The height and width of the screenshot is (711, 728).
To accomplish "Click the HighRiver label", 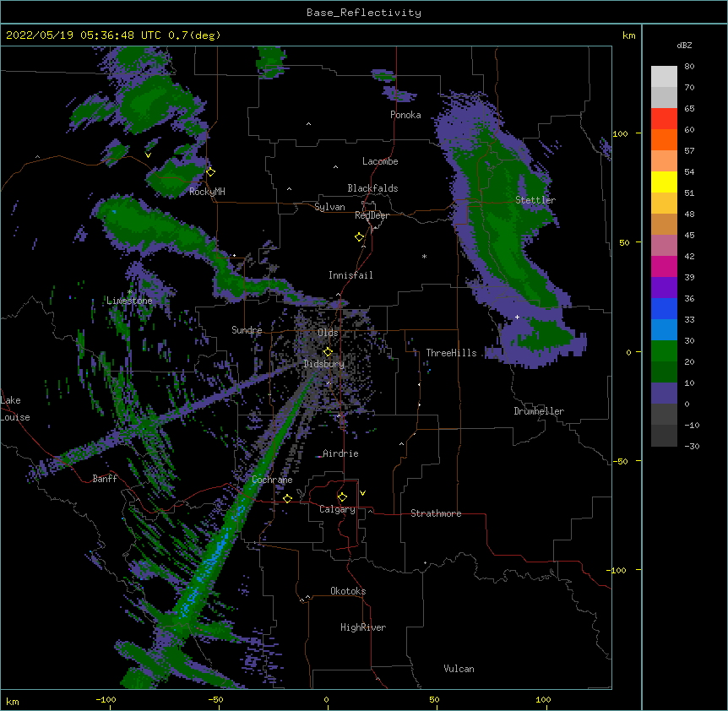I will click(x=363, y=627).
